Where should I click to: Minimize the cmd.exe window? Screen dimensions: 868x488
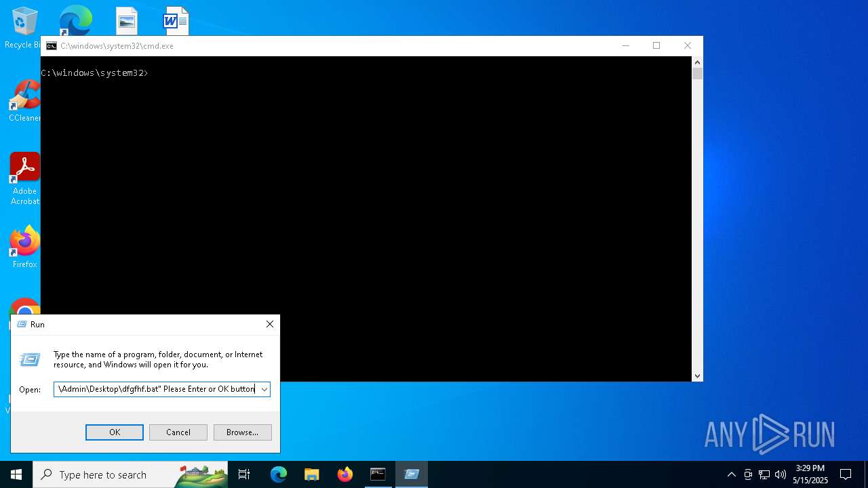pyautogui.click(x=626, y=46)
